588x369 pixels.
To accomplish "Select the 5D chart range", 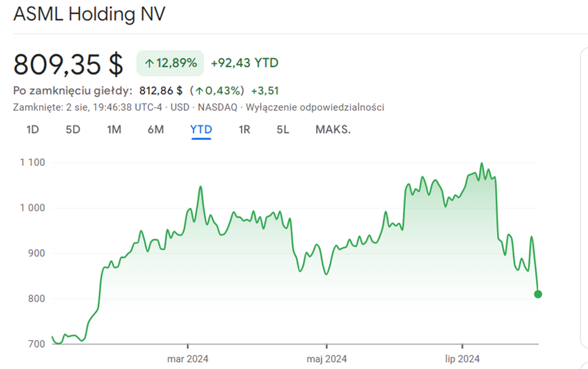I will point(73,129).
